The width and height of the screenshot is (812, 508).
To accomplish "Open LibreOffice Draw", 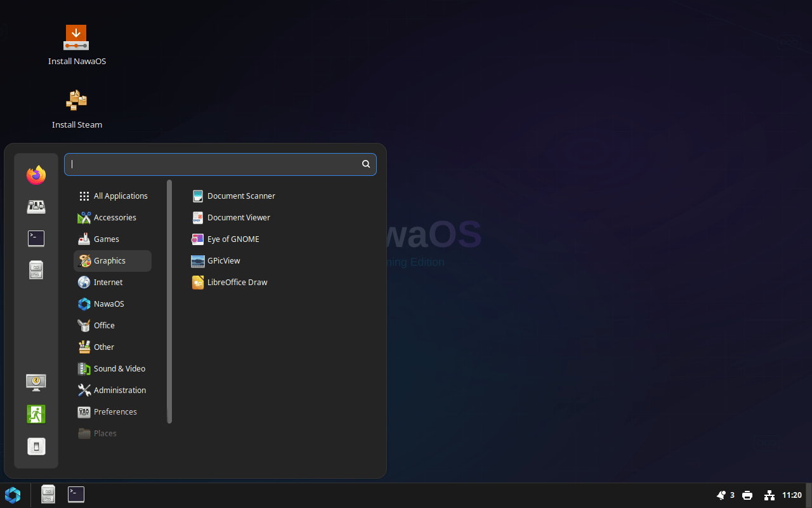I will pos(237,282).
